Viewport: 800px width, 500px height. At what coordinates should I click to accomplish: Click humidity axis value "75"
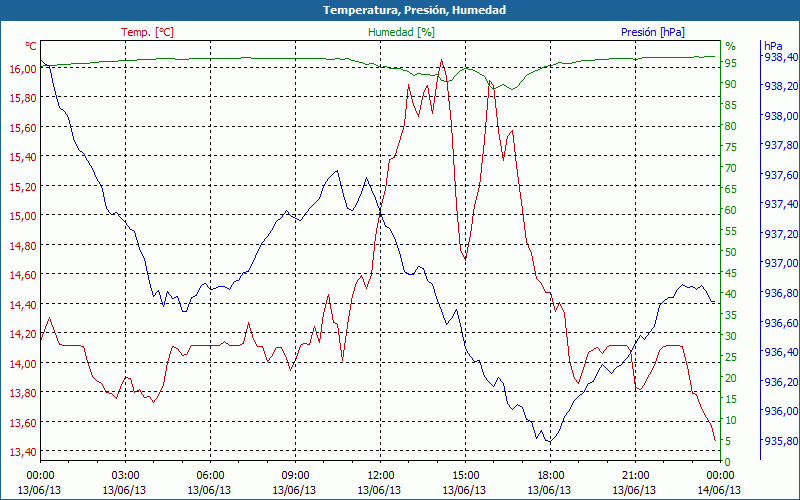pos(731,147)
